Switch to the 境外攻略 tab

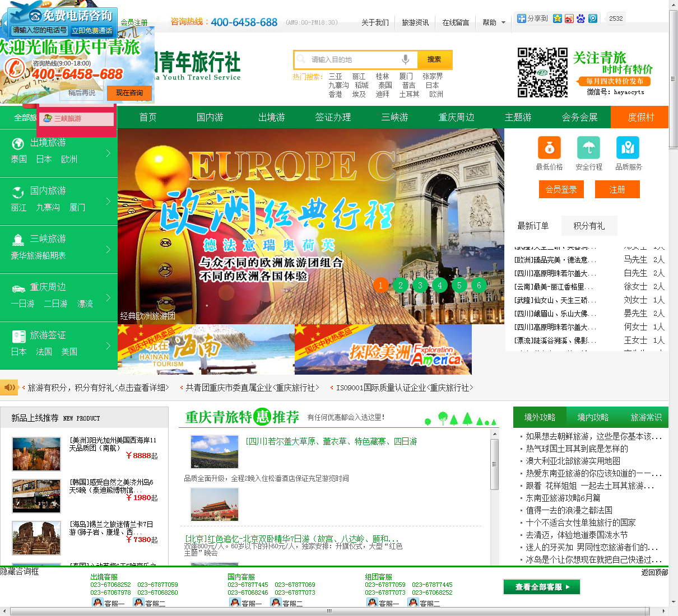(x=540, y=417)
